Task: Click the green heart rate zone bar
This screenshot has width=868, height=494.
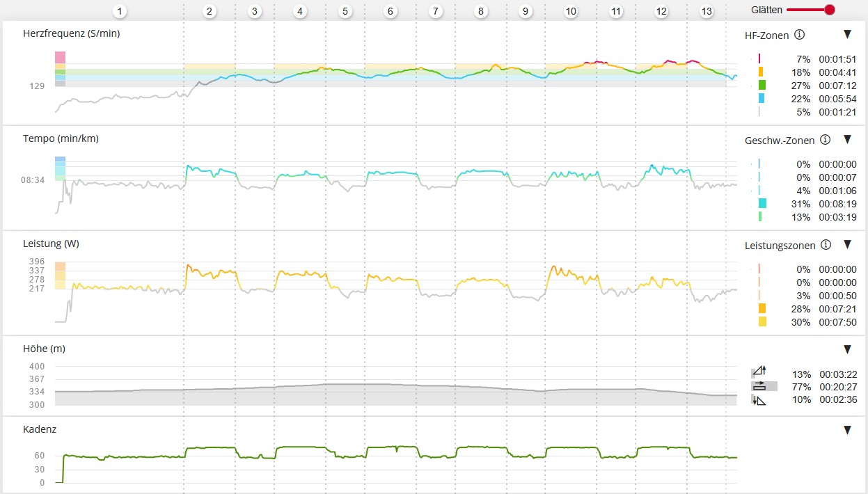Action: click(x=759, y=85)
